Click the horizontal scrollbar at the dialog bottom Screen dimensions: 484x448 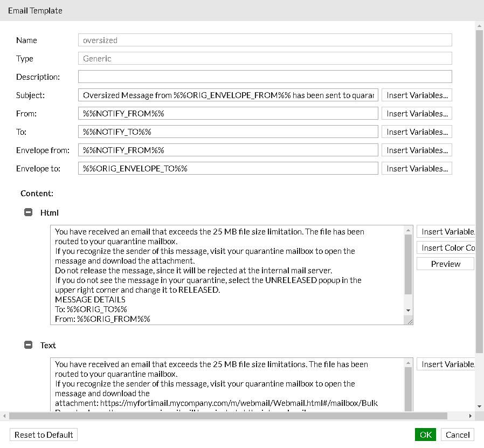pyautogui.click(x=232, y=416)
